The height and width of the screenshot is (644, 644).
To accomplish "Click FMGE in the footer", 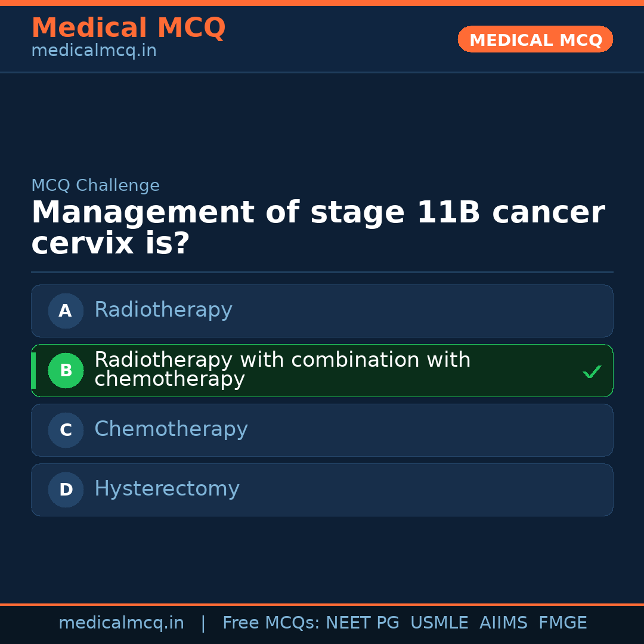I will coord(562,623).
